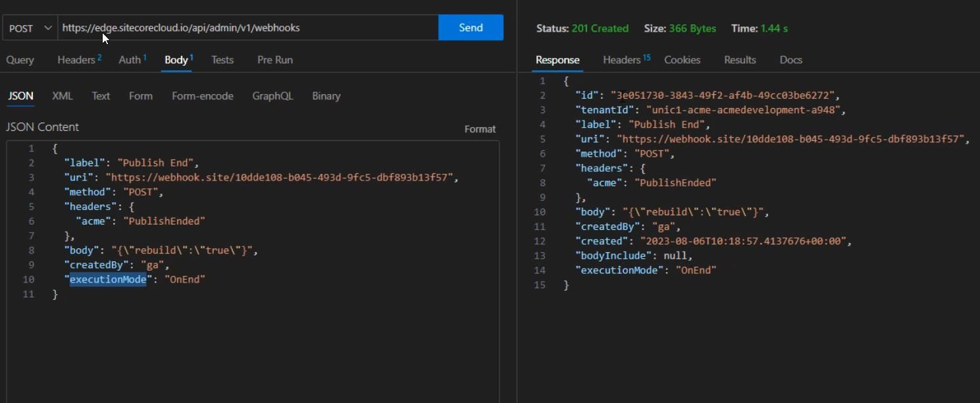Send the webhook request

[471, 28]
